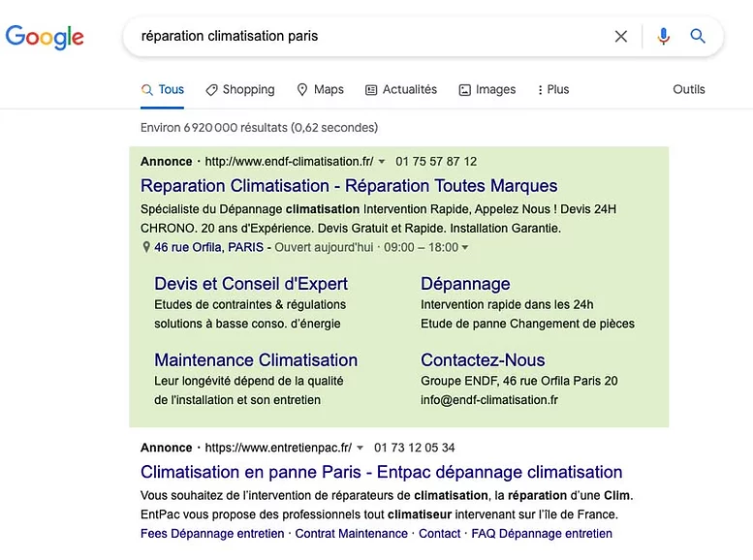Image resolution: width=753 pixels, height=560 pixels.
Task: Submit search with magnifying glass icon
Action: (698, 36)
